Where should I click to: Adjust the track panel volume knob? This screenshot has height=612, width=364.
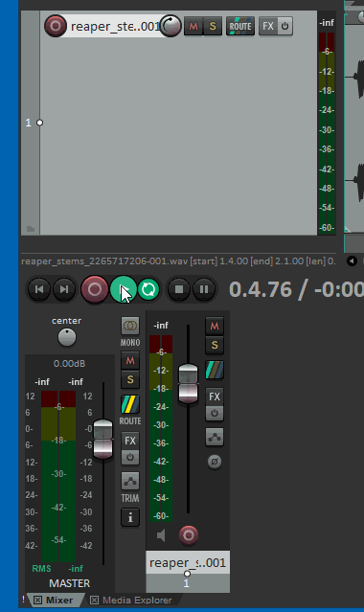click(x=171, y=26)
